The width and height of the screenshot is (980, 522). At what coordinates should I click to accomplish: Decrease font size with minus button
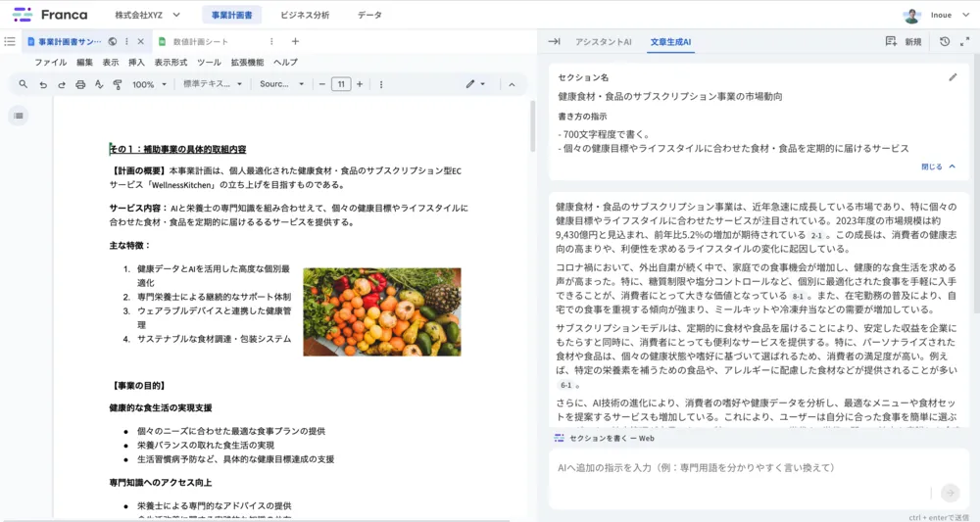pyautogui.click(x=321, y=84)
